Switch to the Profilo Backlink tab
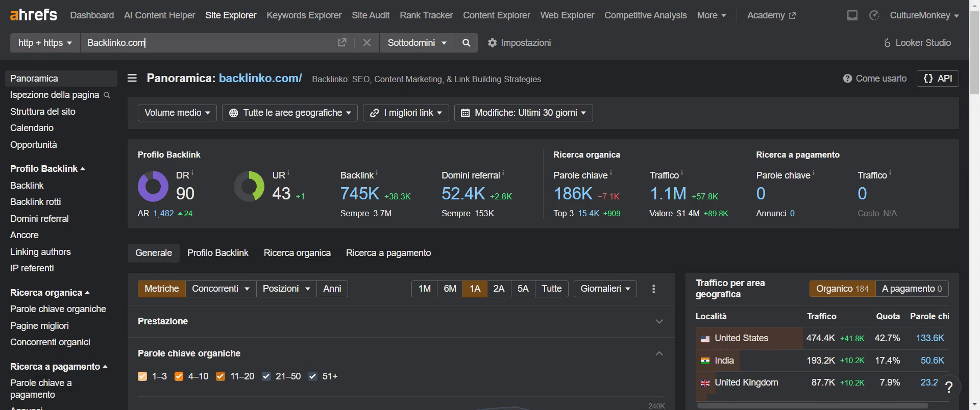This screenshot has width=980, height=410. [218, 253]
